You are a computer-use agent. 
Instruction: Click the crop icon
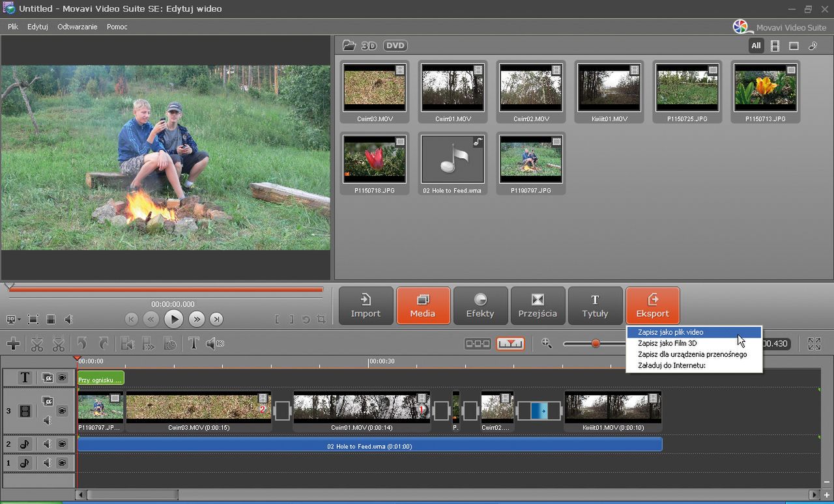tap(321, 319)
